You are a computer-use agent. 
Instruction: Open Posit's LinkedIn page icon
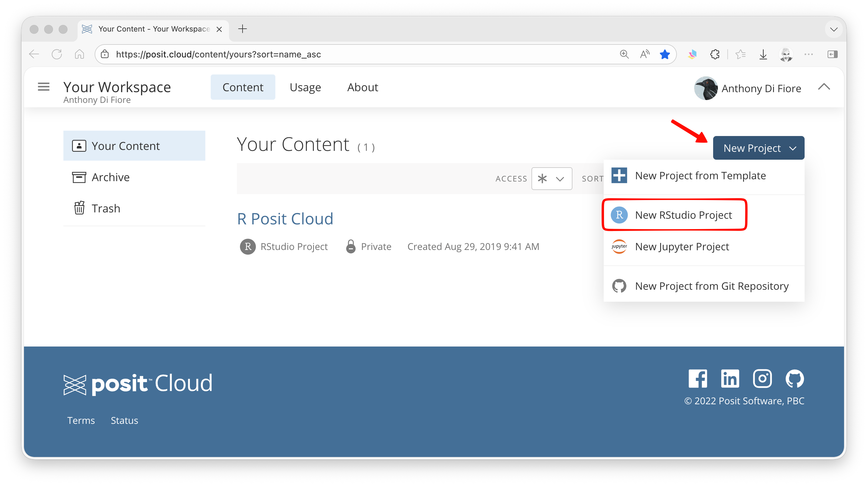730,378
